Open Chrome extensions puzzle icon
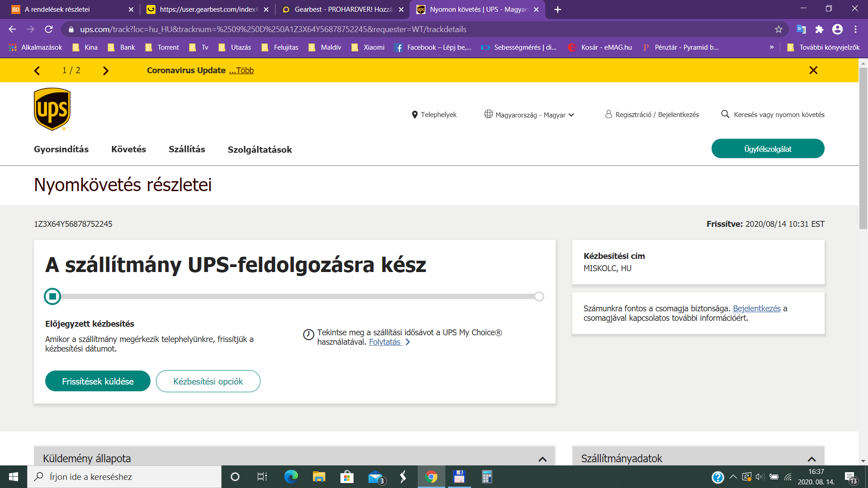The image size is (868, 488). 819,29
